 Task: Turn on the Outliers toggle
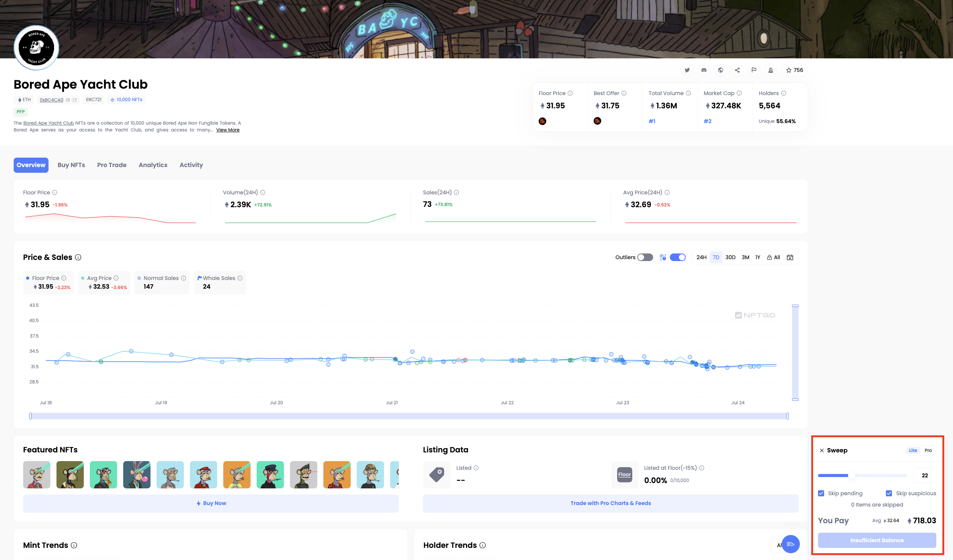(x=645, y=257)
